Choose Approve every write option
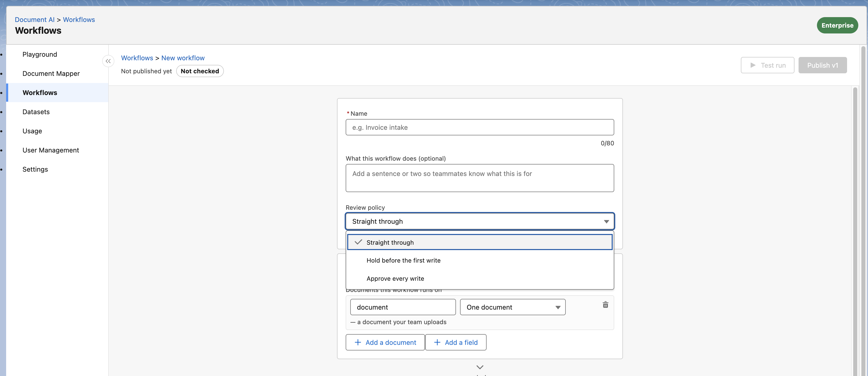868x376 pixels. [x=479, y=278]
